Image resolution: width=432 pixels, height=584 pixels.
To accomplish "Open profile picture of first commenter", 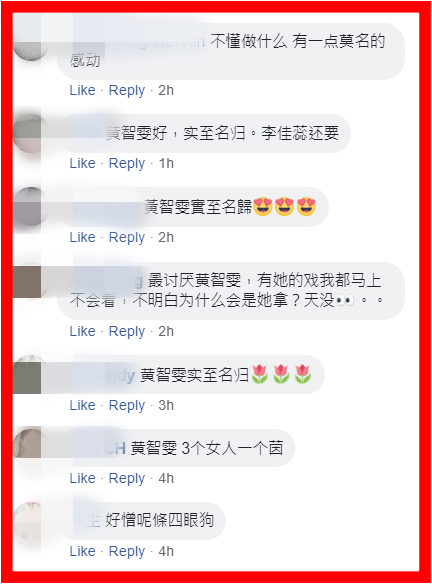I will click(31, 42).
